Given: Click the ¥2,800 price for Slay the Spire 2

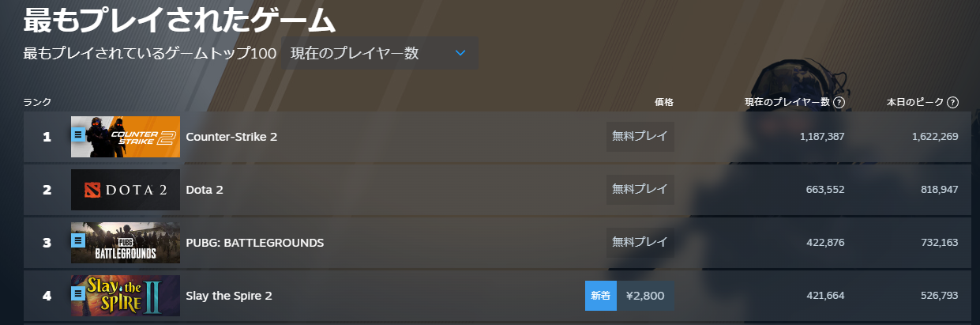Looking at the screenshot, I should pos(645,296).
